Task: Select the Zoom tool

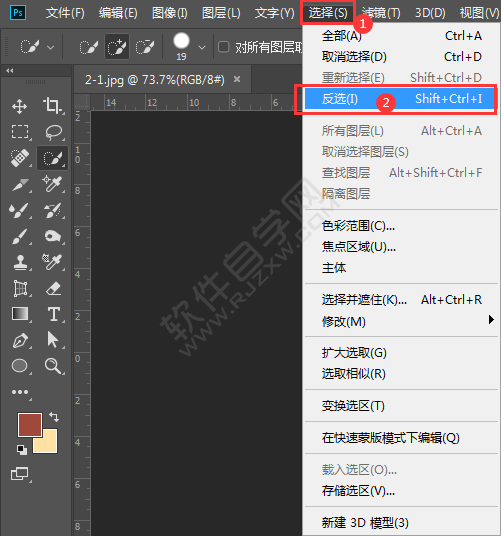Action: point(53,366)
